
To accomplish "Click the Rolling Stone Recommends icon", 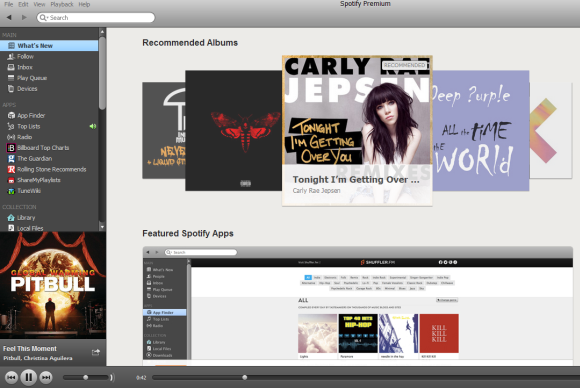I will pyautogui.click(x=11, y=169).
